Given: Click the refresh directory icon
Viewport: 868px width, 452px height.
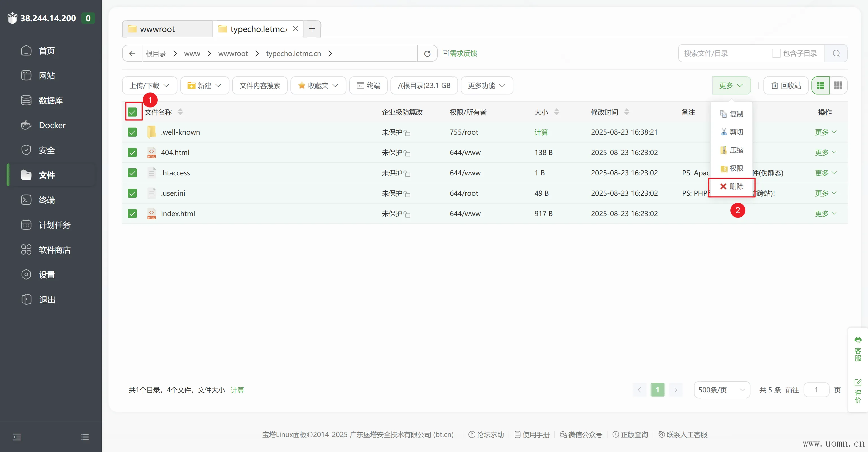Looking at the screenshot, I should click(427, 54).
